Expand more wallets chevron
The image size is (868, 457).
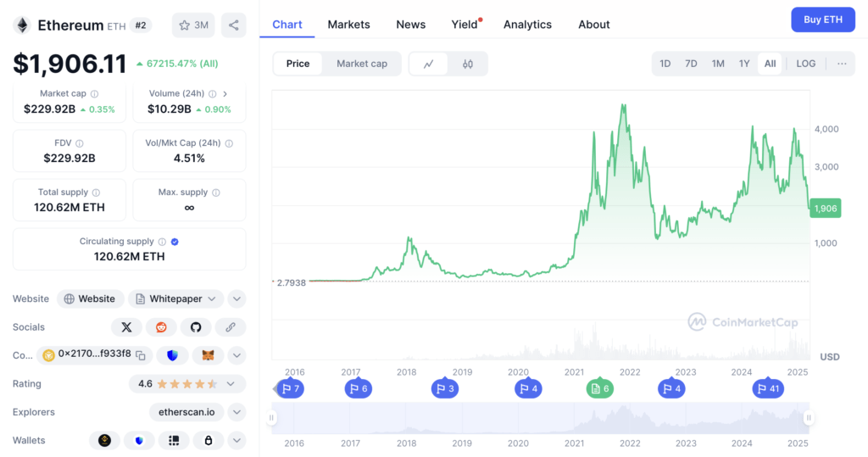pos(237,440)
